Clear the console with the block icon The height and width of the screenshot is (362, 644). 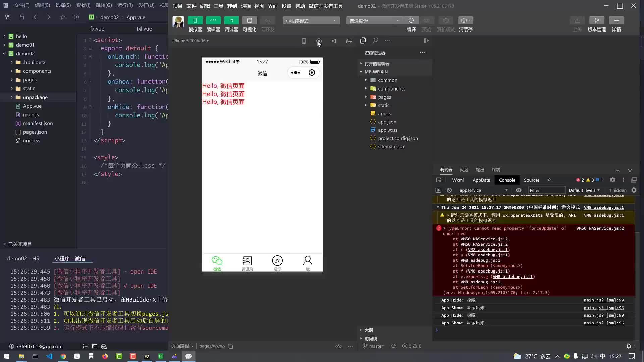[449, 190]
